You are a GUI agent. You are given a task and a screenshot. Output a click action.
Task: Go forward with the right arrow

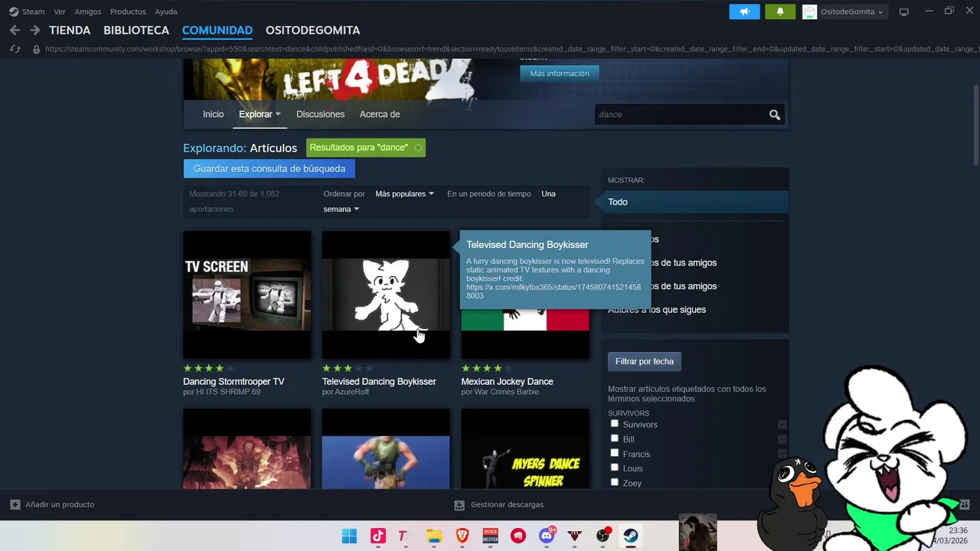(x=34, y=31)
